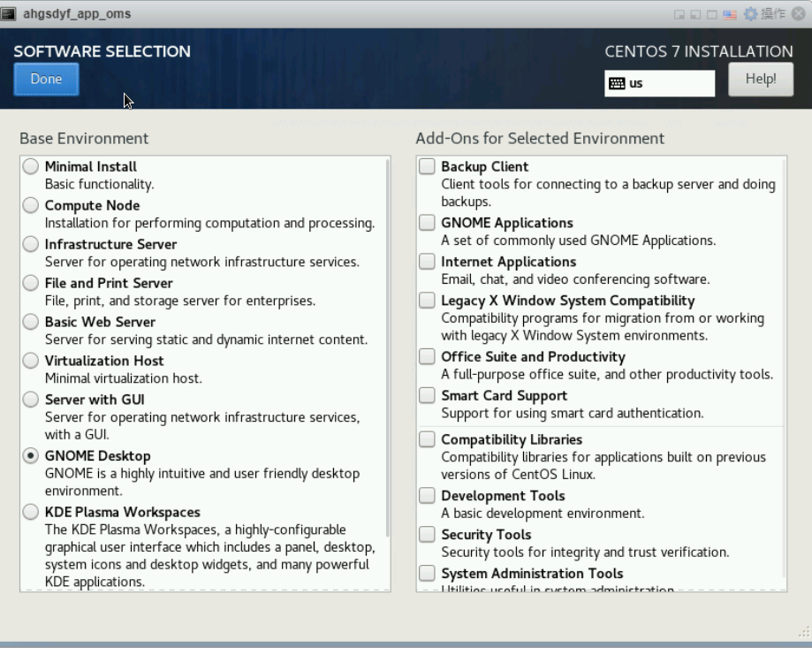Select KDE Plasma Workspaces radio button
The image size is (812, 648).
pos(31,512)
